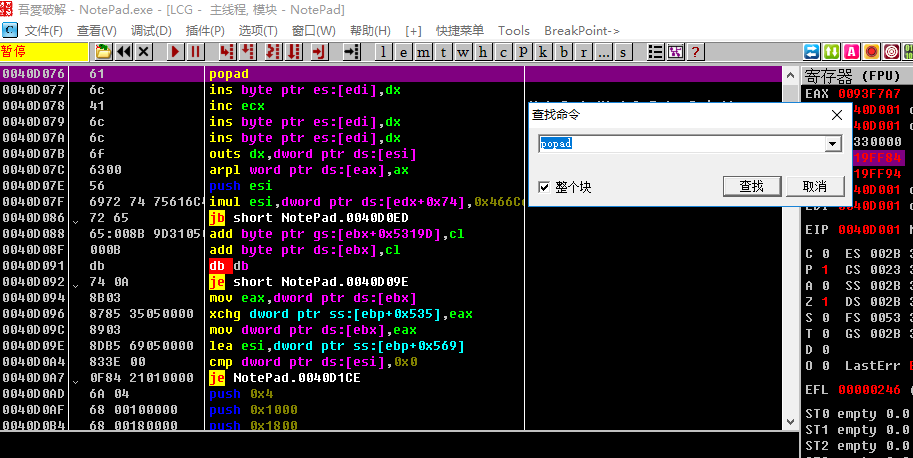
Task: Click the Open file toolbar icon
Action: click(104, 51)
